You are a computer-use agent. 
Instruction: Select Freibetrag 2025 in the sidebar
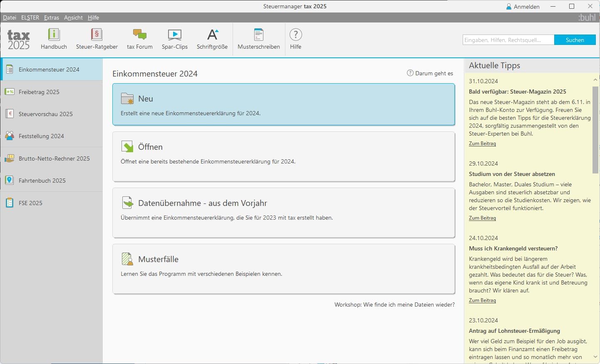[x=52, y=92]
